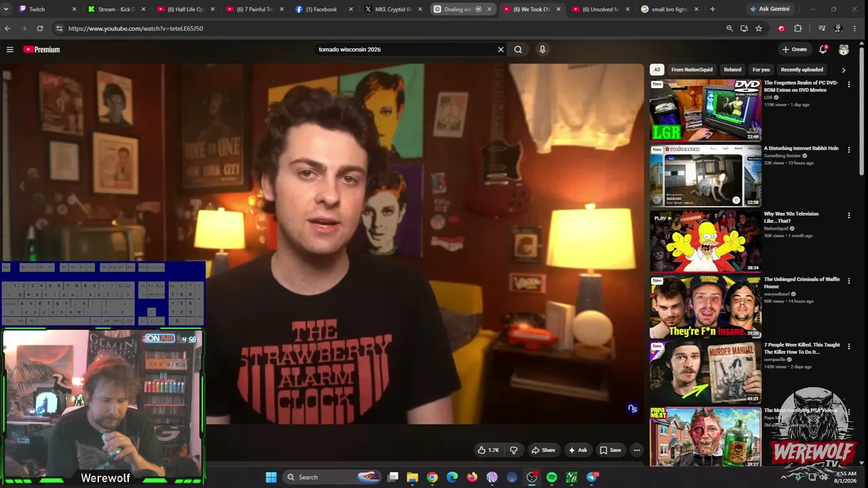Open Telegram from the taskbar
This screenshot has width=868, height=488.
pyautogui.click(x=592, y=477)
